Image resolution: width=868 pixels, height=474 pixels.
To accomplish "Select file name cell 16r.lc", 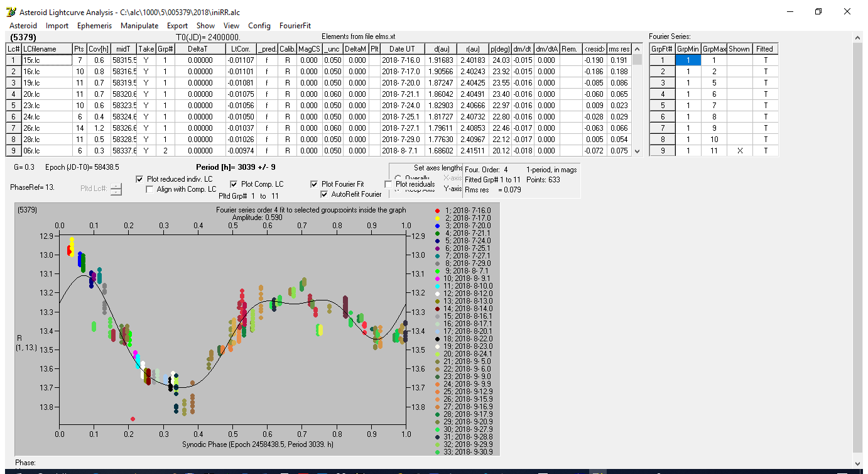I will (46, 72).
